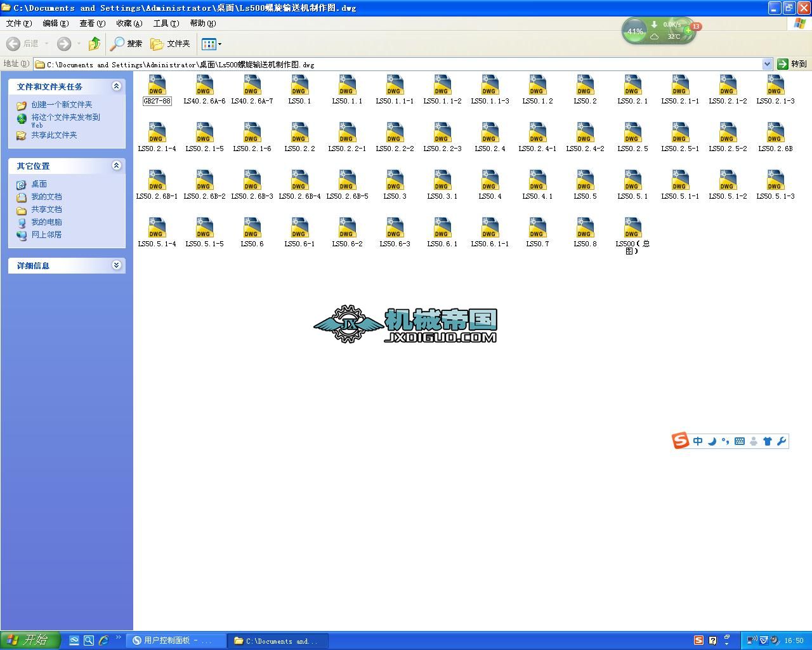The image size is (812, 650).
Task: Collapse the 其它位置 panel
Action: point(116,166)
